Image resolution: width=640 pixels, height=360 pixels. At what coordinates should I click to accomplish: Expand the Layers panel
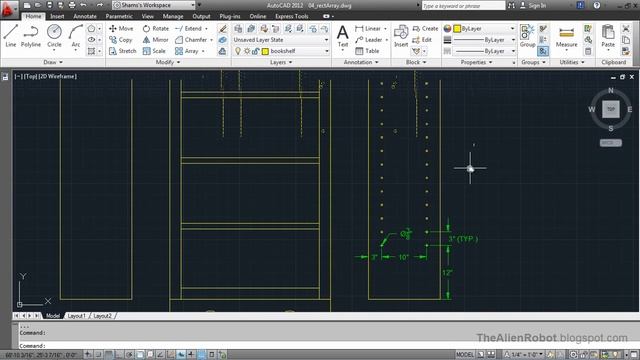(281, 62)
